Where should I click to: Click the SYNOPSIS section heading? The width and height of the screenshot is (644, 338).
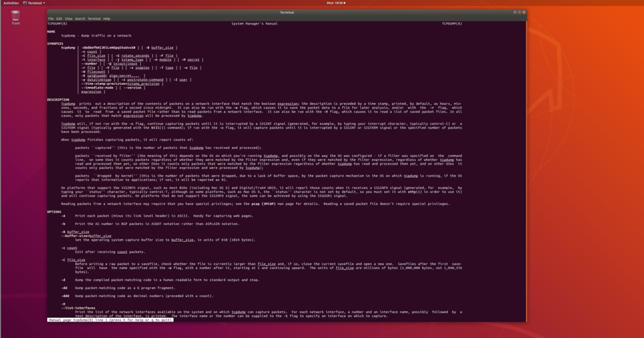[x=55, y=43]
